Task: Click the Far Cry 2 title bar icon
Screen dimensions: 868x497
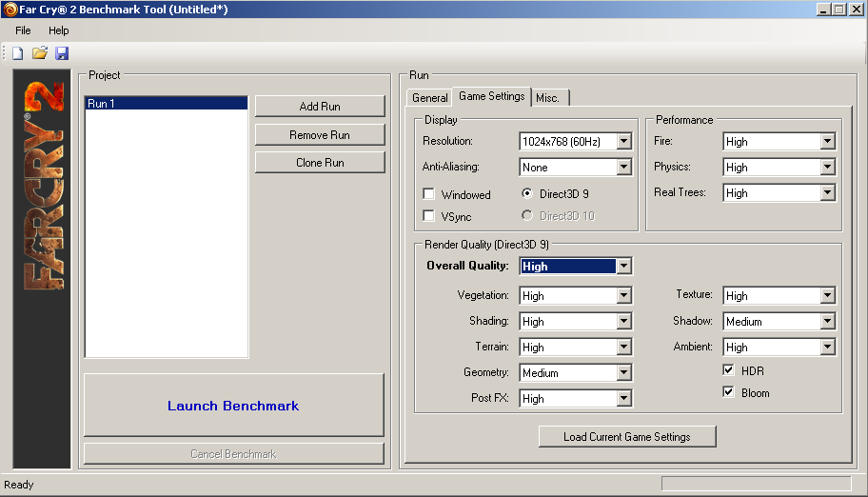Action: coord(10,10)
